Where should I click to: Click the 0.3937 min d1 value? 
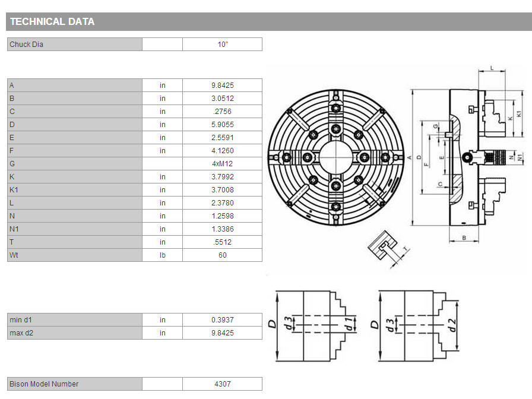pos(223,320)
